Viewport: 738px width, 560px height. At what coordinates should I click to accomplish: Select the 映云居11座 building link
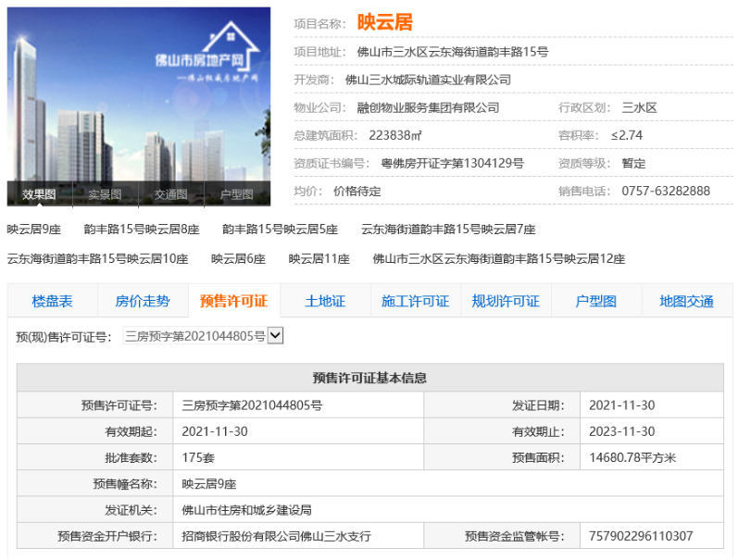319,259
